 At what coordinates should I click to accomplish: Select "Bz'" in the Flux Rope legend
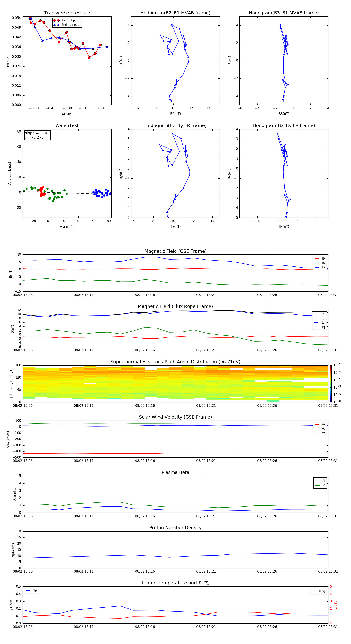tap(320, 323)
